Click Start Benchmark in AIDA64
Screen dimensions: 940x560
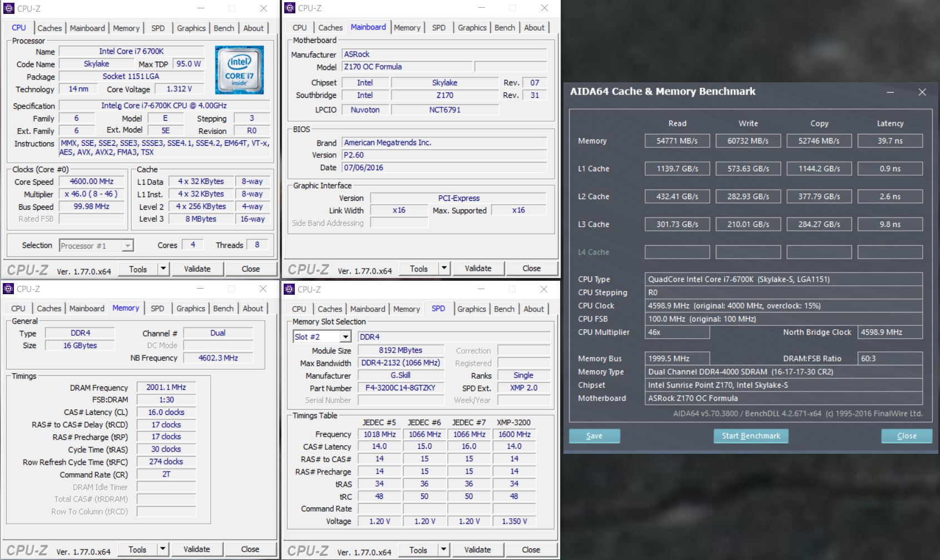tap(751, 436)
